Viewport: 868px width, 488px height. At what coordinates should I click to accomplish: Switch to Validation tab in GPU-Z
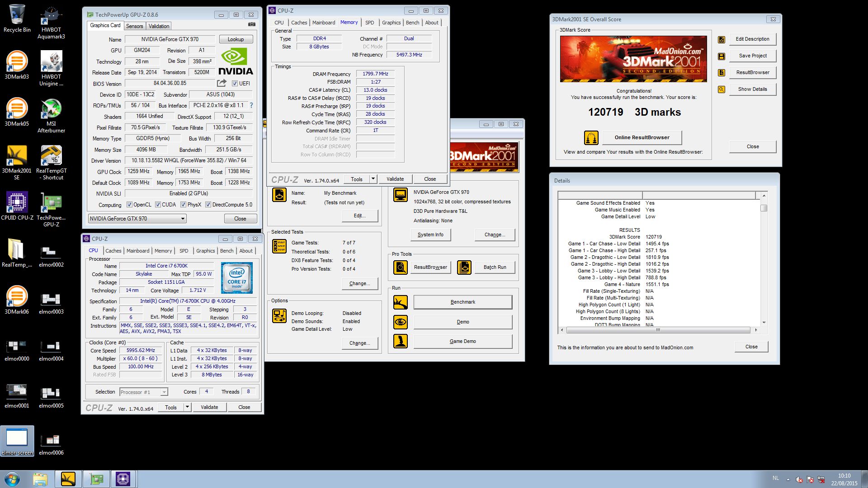[x=159, y=26]
